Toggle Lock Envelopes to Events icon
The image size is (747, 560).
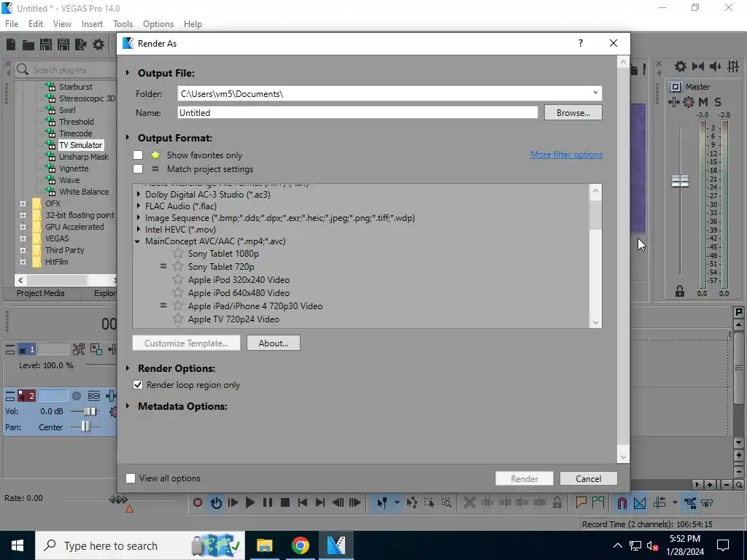pyautogui.click(x=690, y=502)
